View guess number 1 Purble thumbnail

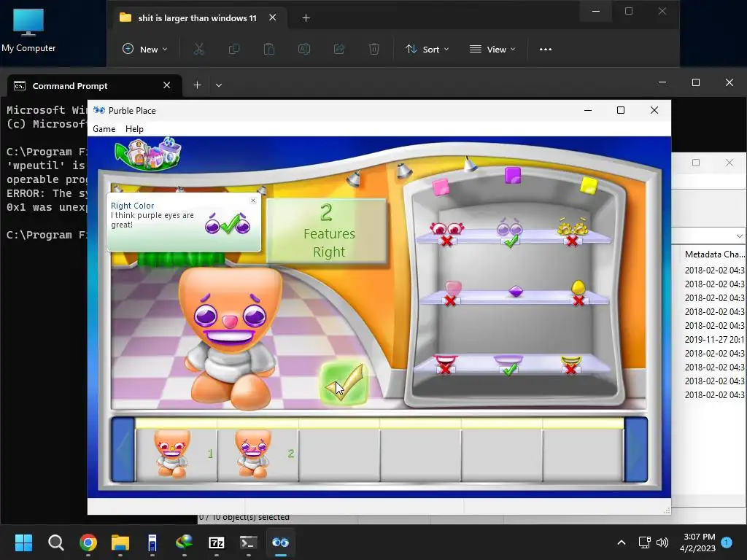pos(172,454)
